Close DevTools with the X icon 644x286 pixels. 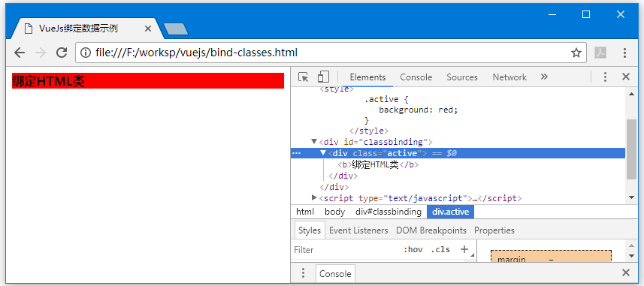click(x=625, y=77)
